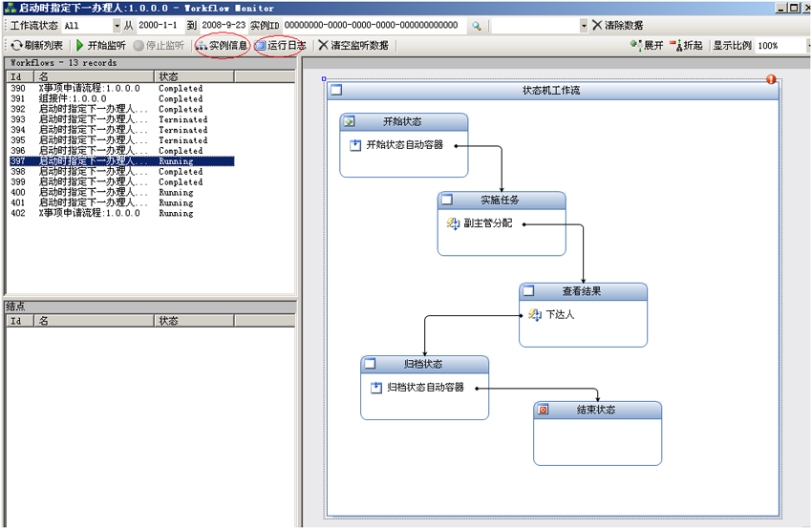This screenshot has height=529, width=812.
Task: Select the 实施任务 state title
Action: pyautogui.click(x=500, y=200)
